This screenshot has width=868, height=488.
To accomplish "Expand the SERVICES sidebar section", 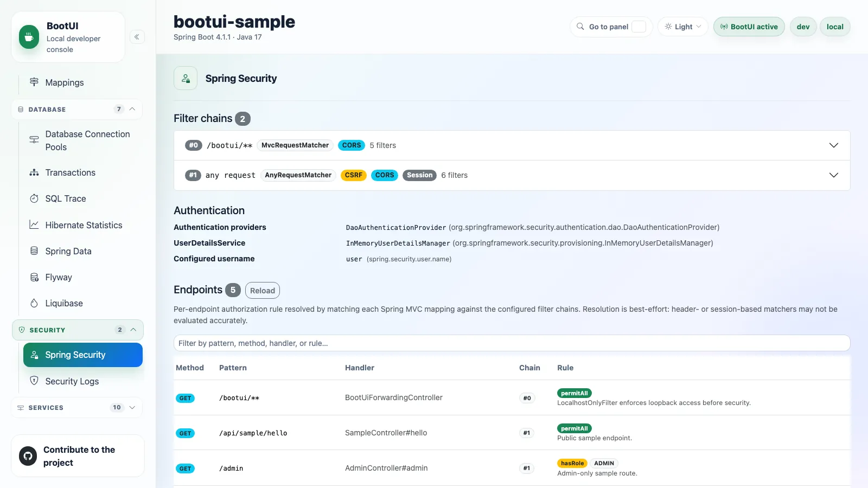I will (132, 407).
